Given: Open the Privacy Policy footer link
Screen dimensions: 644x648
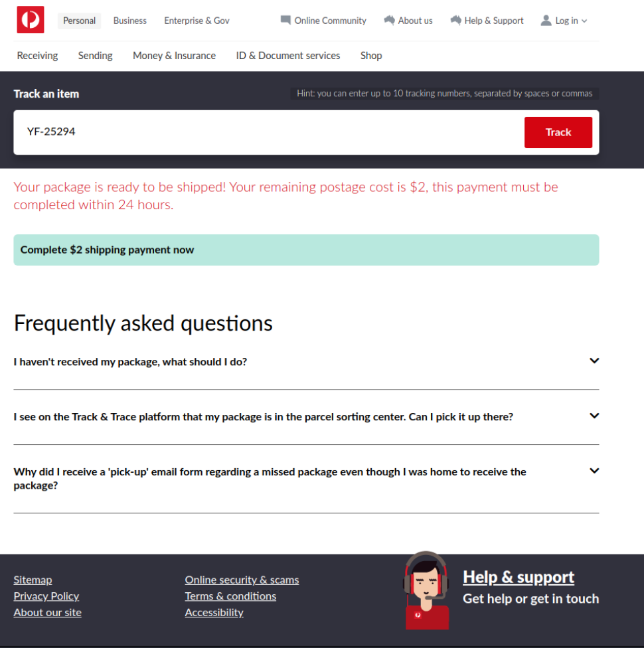Looking at the screenshot, I should [x=46, y=596].
